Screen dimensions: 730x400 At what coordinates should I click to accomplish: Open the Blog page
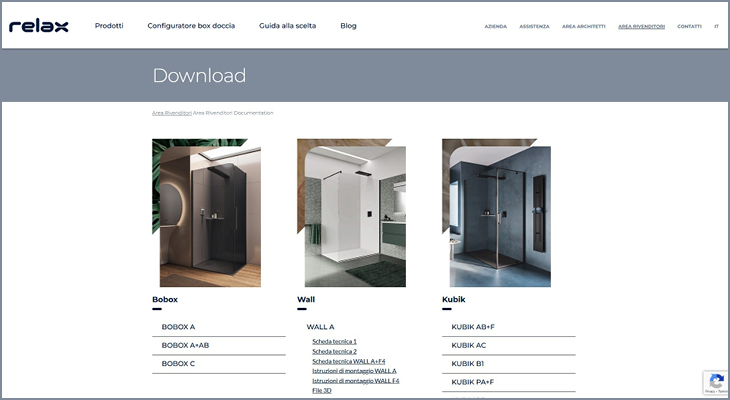[348, 26]
